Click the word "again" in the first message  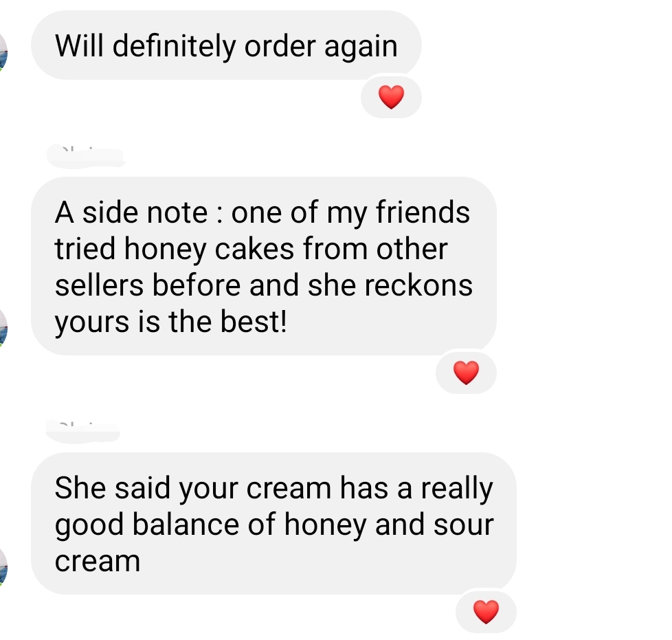361,47
